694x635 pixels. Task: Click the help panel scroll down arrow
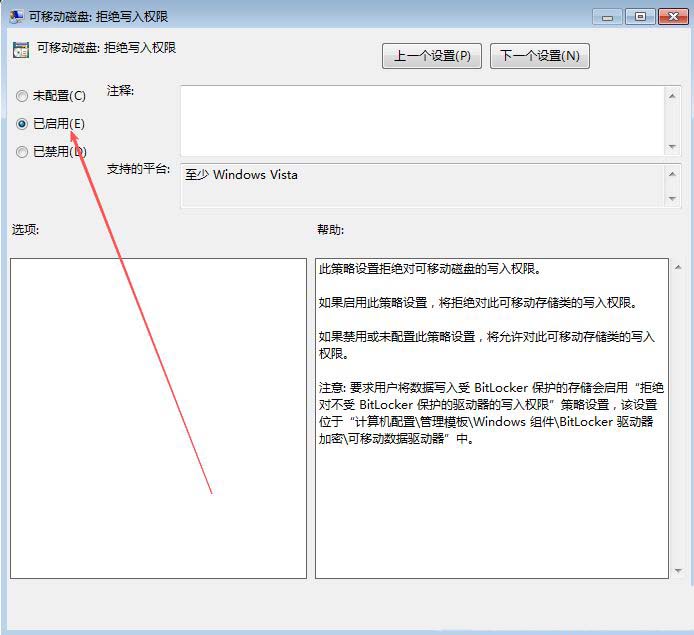coord(678,571)
